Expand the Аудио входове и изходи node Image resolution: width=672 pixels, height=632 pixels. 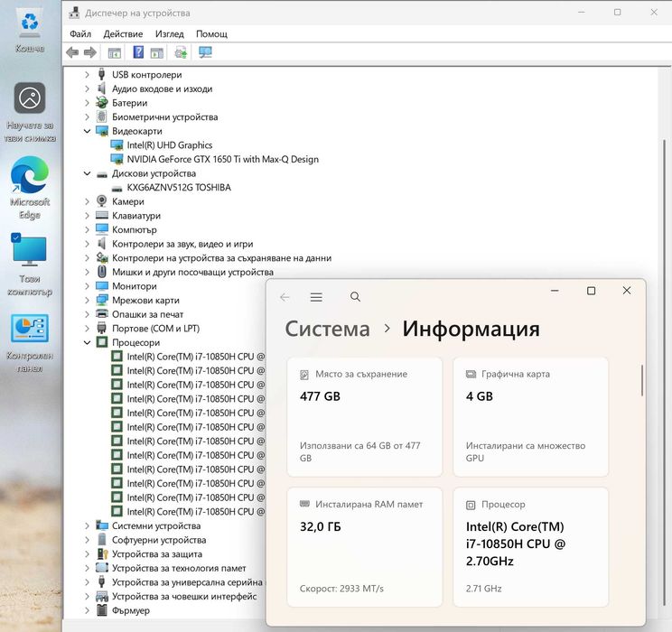click(x=87, y=88)
